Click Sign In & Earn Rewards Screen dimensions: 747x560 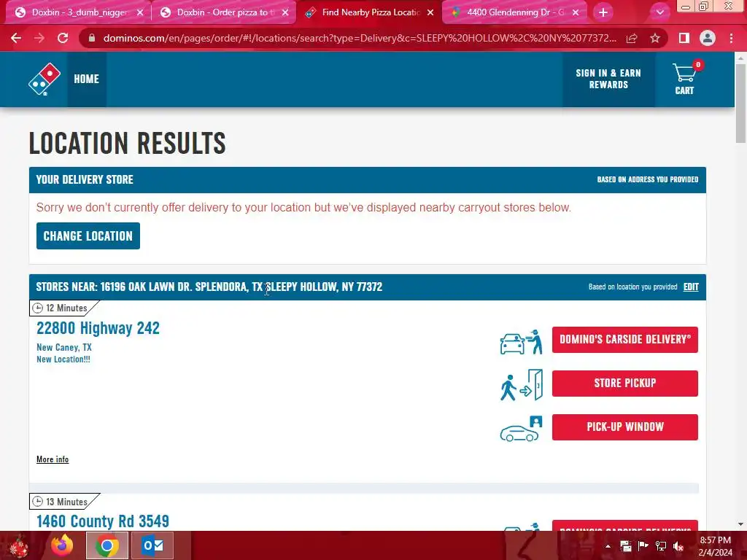coord(608,79)
